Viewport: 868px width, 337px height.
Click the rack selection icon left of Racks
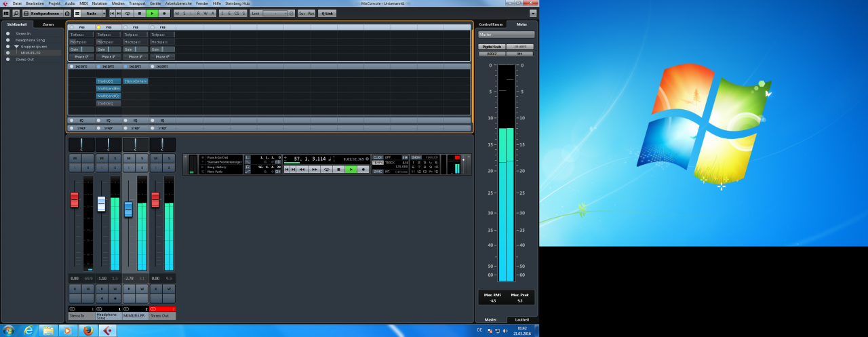click(77, 13)
